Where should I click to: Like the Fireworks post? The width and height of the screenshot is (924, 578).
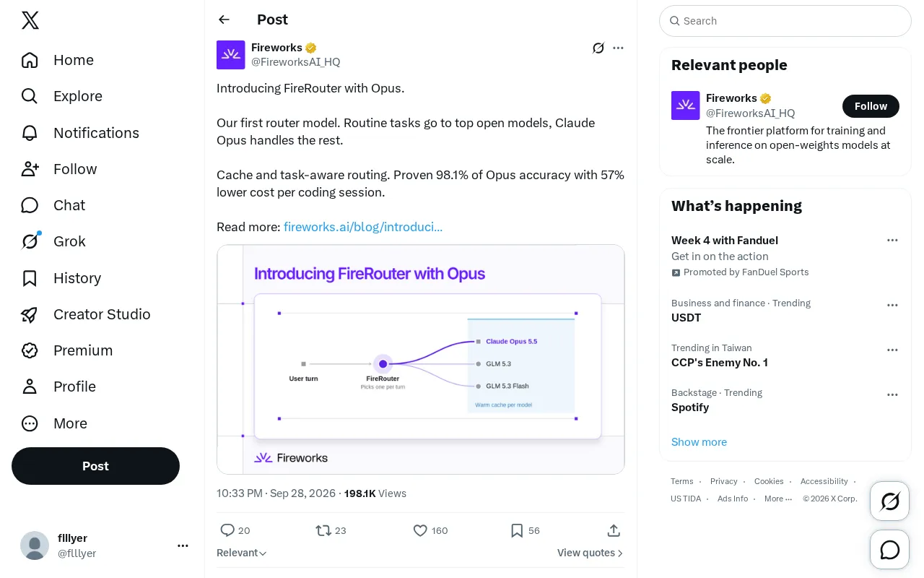pos(420,530)
